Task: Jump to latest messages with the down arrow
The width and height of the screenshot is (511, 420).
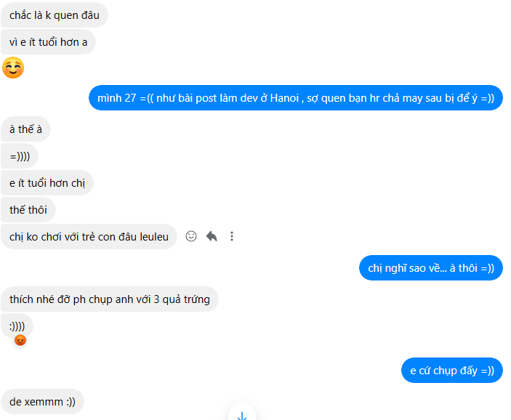Action: 242,414
